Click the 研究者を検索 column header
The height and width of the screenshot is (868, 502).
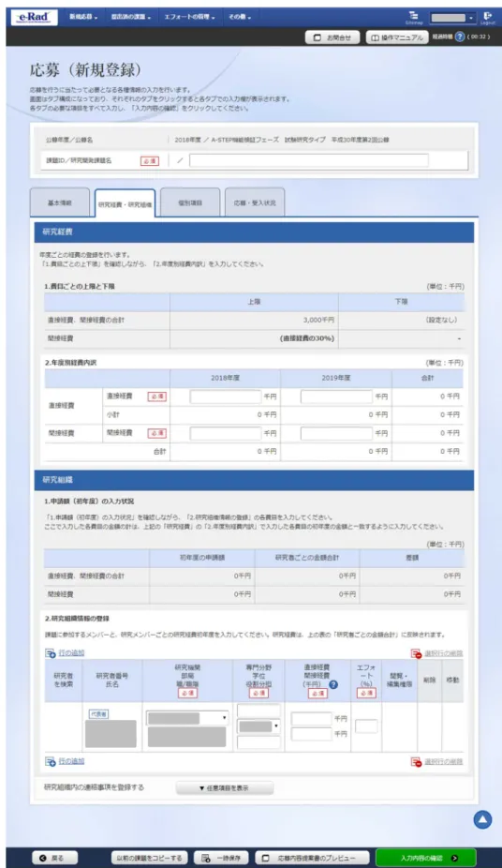(x=63, y=680)
